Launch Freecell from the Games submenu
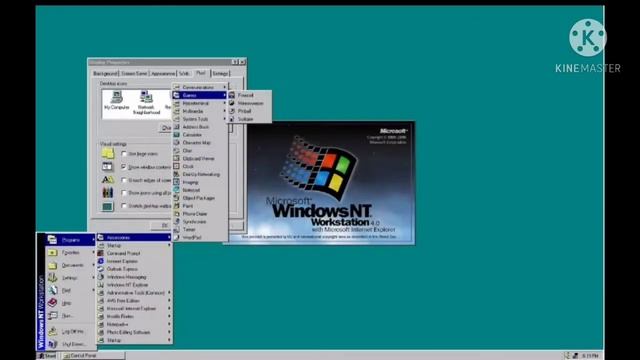The image size is (640, 360). click(249, 95)
